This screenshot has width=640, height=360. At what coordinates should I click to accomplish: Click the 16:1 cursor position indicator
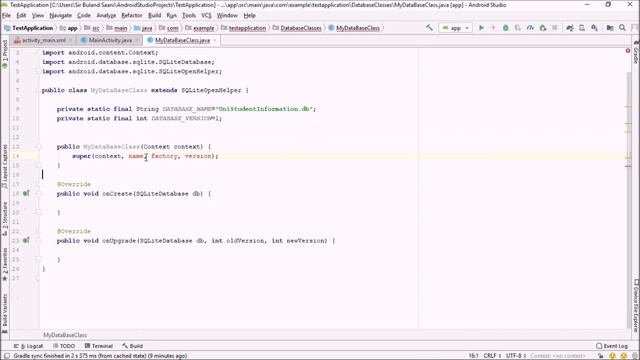[473, 356]
